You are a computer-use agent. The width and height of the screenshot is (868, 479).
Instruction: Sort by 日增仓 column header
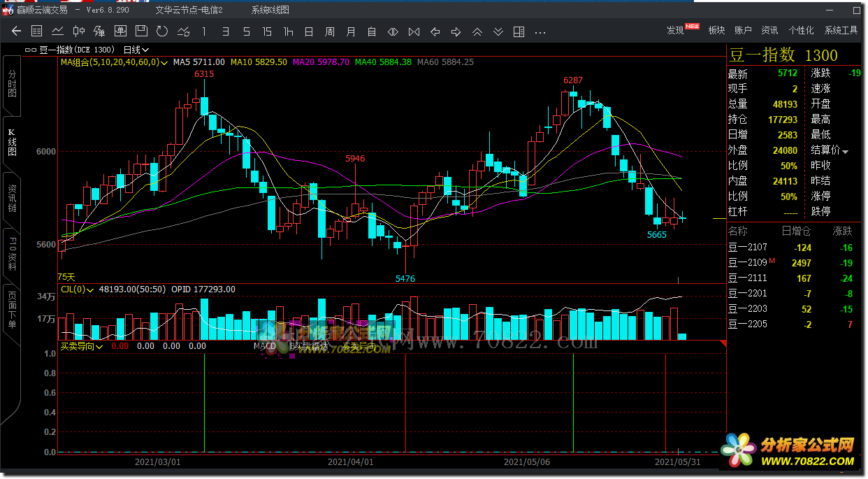(796, 231)
